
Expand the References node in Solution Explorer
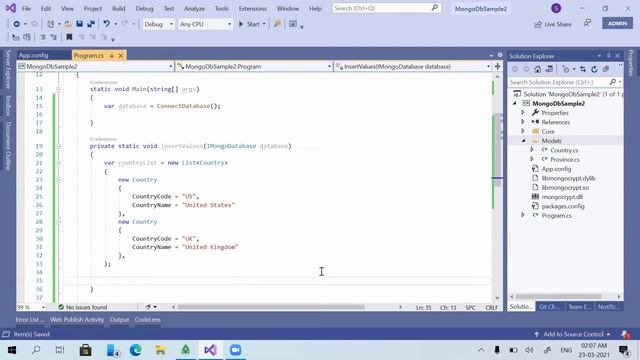pyautogui.click(x=523, y=122)
